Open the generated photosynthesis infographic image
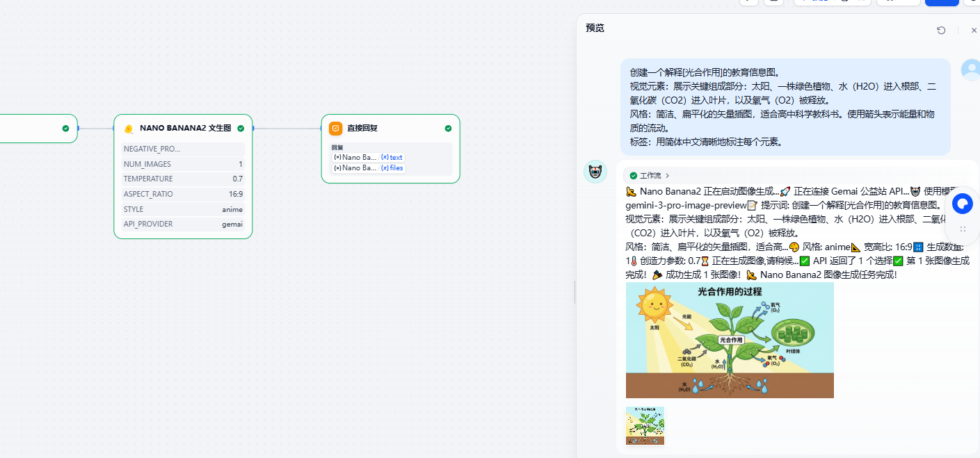Screen dimensions: 980x458 [730, 340]
